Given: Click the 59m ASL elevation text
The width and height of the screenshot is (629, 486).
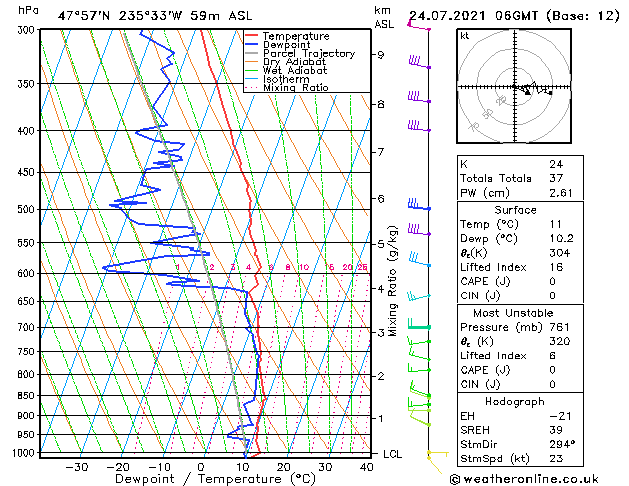Looking at the screenshot, I should (x=221, y=16).
